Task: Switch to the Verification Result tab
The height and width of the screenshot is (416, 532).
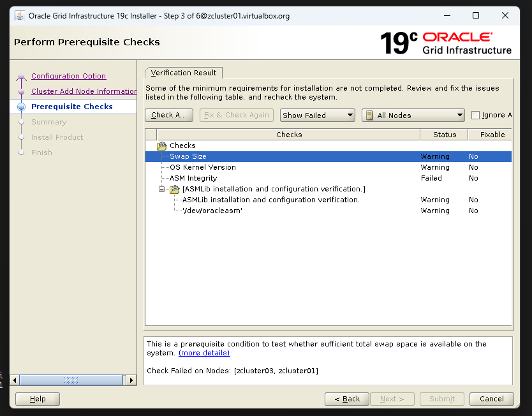Action: pos(184,73)
